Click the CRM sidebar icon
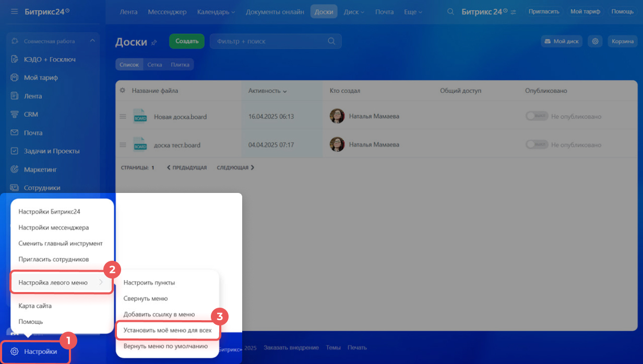Image resolution: width=643 pixels, height=364 pixels. tap(15, 114)
